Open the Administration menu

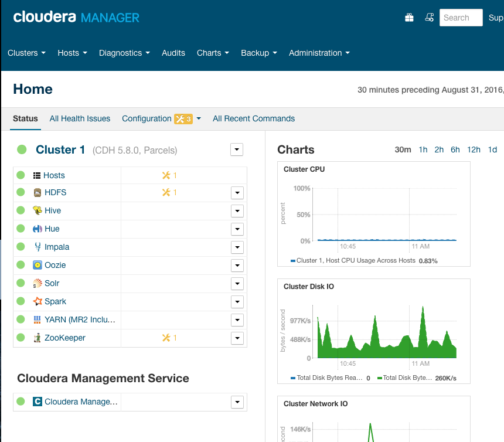[319, 53]
